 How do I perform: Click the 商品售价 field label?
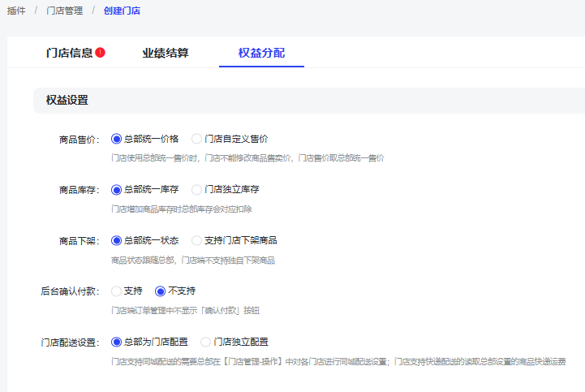pos(79,140)
